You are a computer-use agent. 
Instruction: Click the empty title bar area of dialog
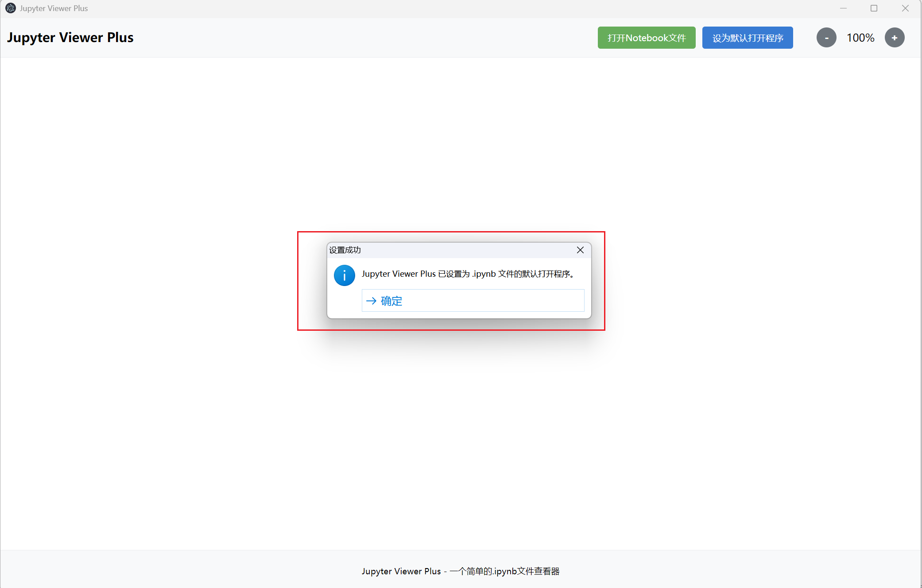pyautogui.click(x=465, y=250)
